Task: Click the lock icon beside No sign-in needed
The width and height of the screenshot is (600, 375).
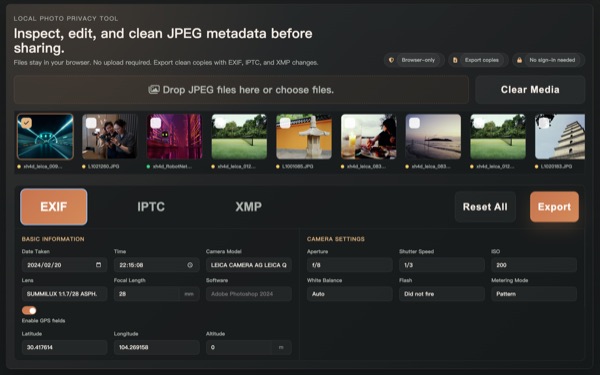Action: pyautogui.click(x=519, y=60)
